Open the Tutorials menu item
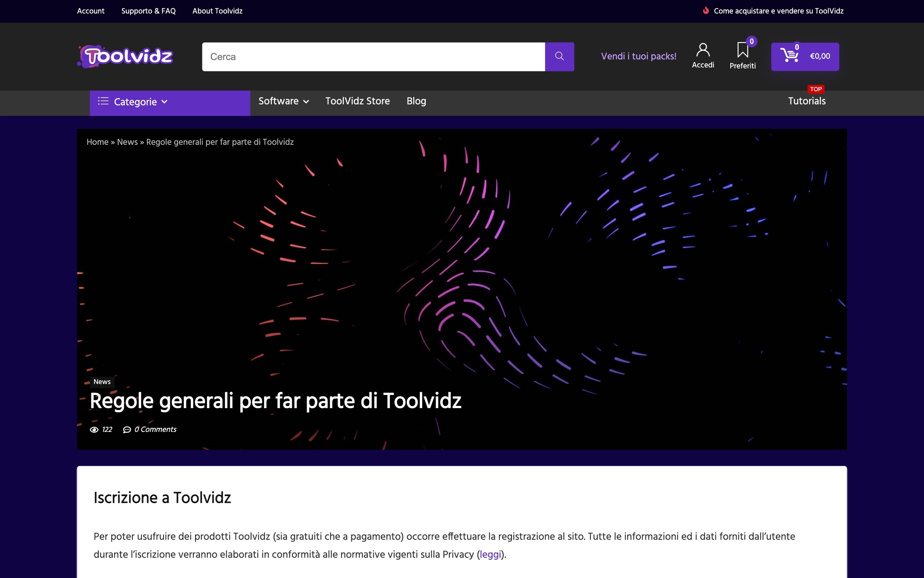Image resolution: width=924 pixels, height=578 pixels. point(807,101)
